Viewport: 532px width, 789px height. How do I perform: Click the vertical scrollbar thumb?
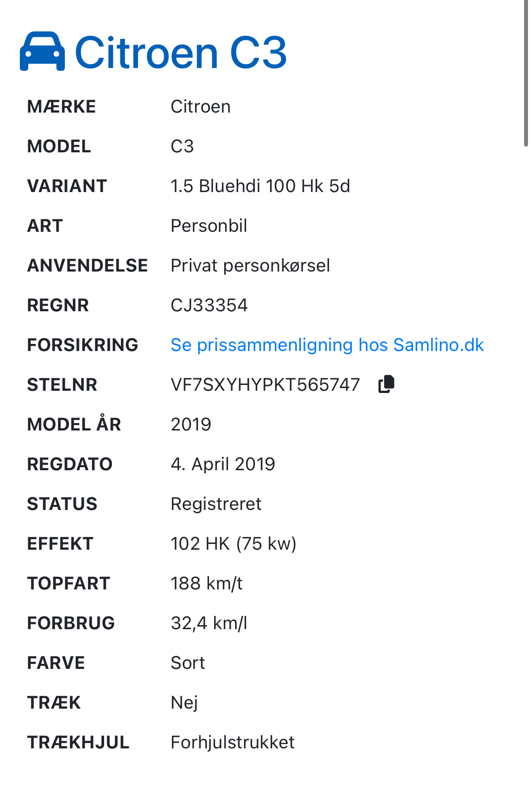click(526, 73)
